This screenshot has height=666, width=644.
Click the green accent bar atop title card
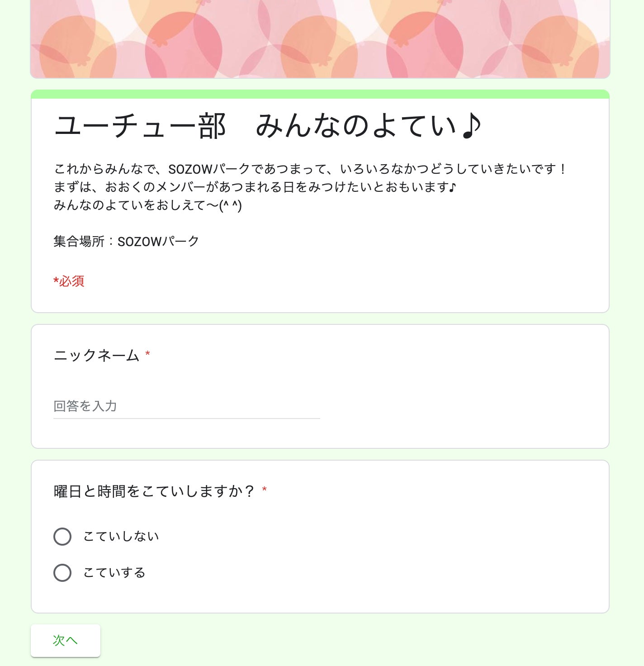tap(320, 94)
